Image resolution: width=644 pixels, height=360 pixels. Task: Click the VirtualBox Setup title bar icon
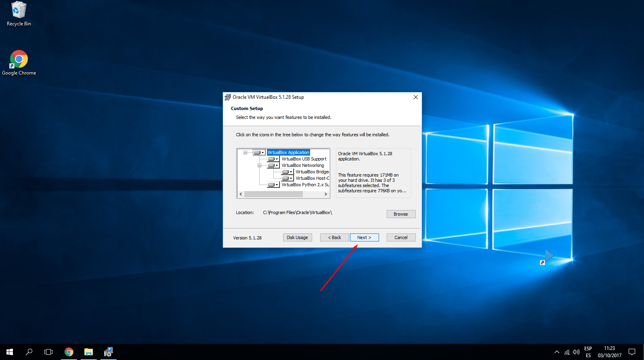(227, 97)
